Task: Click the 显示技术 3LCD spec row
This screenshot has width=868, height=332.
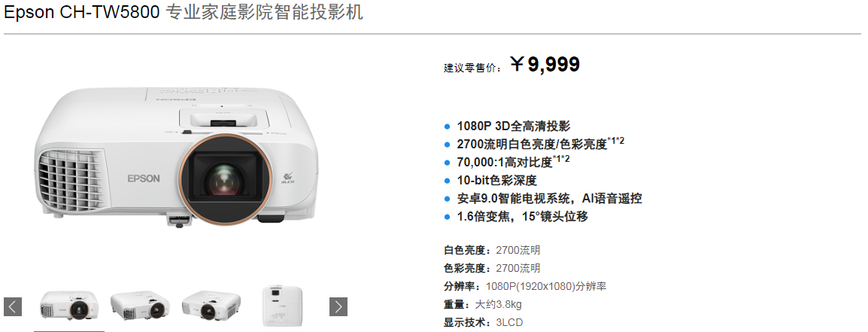Action: pyautogui.click(x=484, y=322)
